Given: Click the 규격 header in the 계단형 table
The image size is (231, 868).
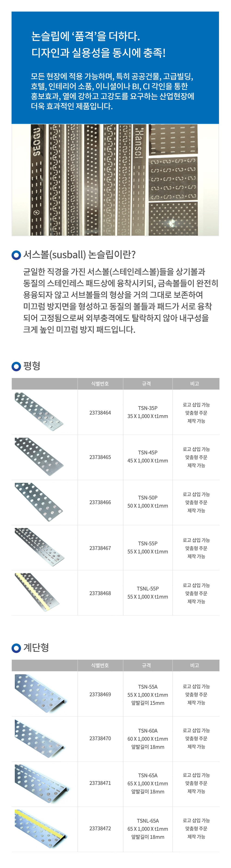Looking at the screenshot, I should (146, 665).
